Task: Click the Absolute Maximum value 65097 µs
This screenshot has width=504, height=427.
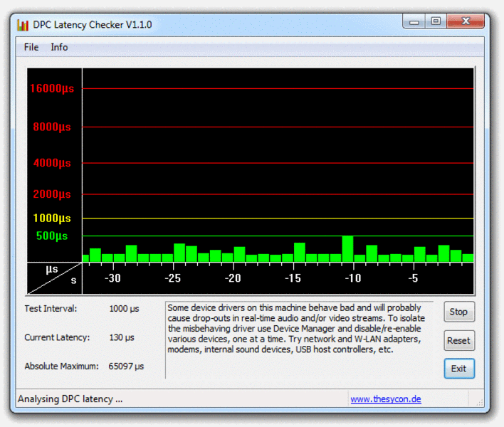Action: [126, 367]
